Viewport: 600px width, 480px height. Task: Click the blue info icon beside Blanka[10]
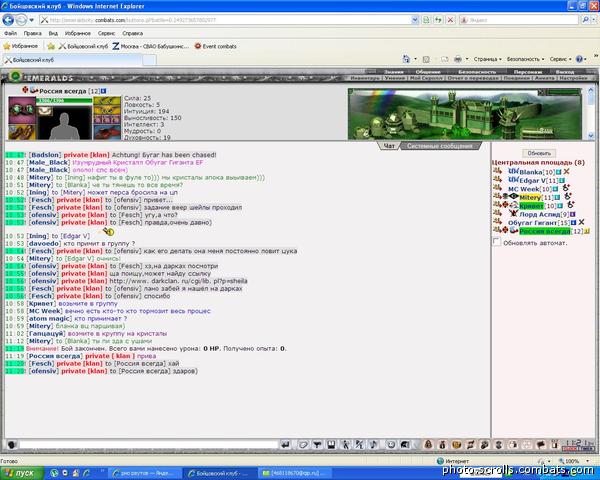pos(558,172)
